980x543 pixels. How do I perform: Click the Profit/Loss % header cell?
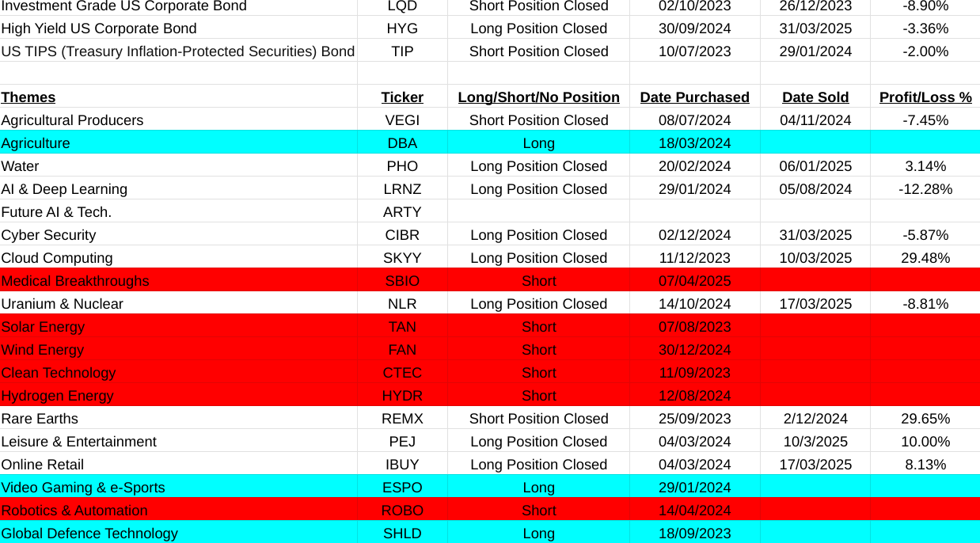925,97
